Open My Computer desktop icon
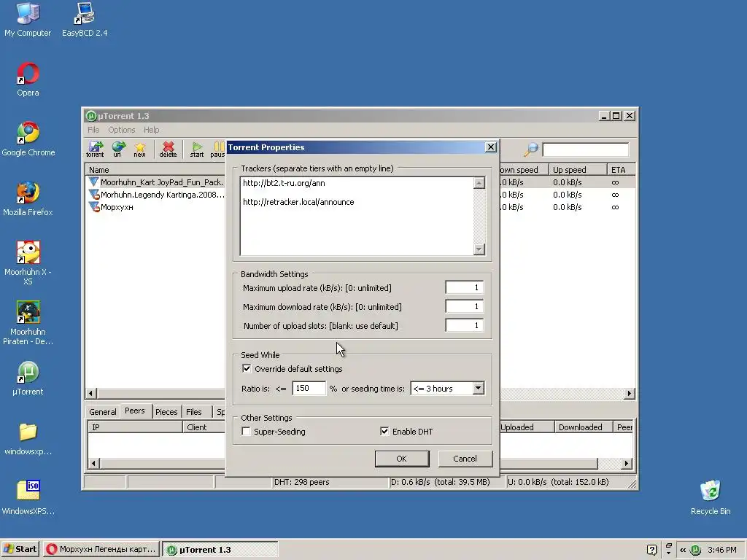The width and height of the screenshot is (747, 560). (28, 20)
